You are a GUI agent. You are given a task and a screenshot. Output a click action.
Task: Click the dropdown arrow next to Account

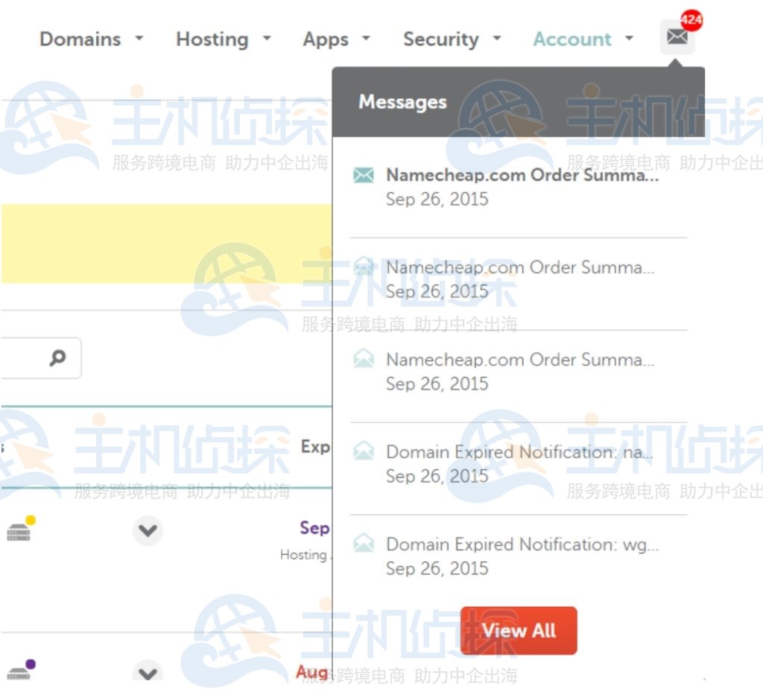[629, 38]
